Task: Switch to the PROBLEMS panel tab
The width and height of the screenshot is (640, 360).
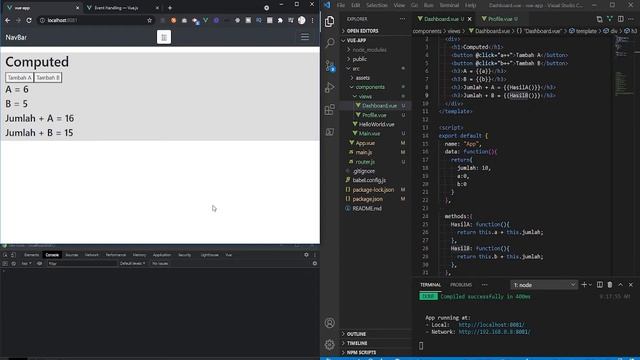Action: (x=461, y=285)
